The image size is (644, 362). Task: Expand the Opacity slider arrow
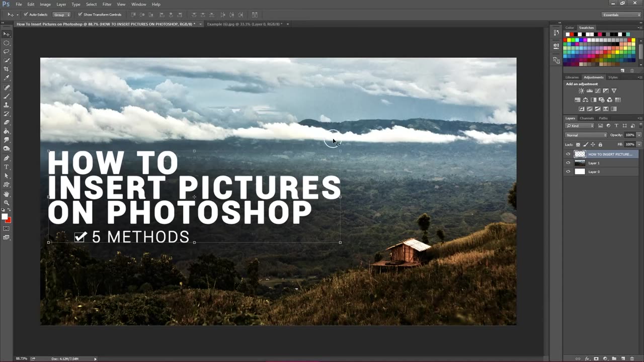click(x=639, y=135)
